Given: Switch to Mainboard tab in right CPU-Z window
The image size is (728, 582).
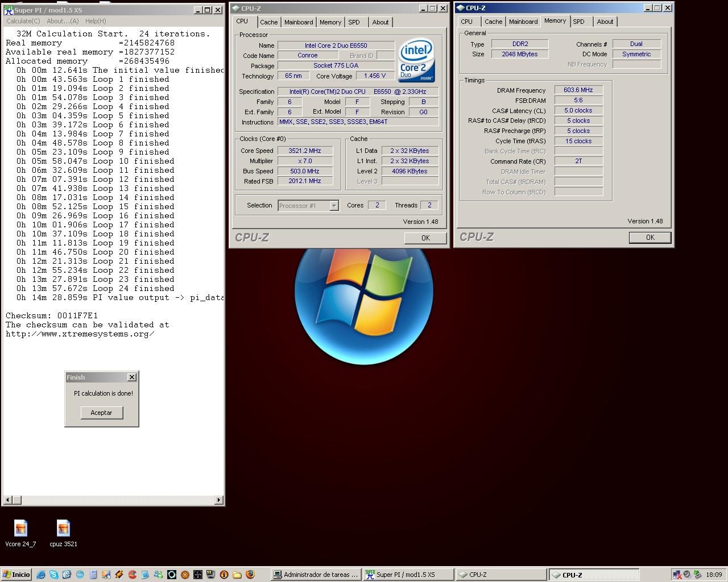Looking at the screenshot, I should click(x=523, y=22).
